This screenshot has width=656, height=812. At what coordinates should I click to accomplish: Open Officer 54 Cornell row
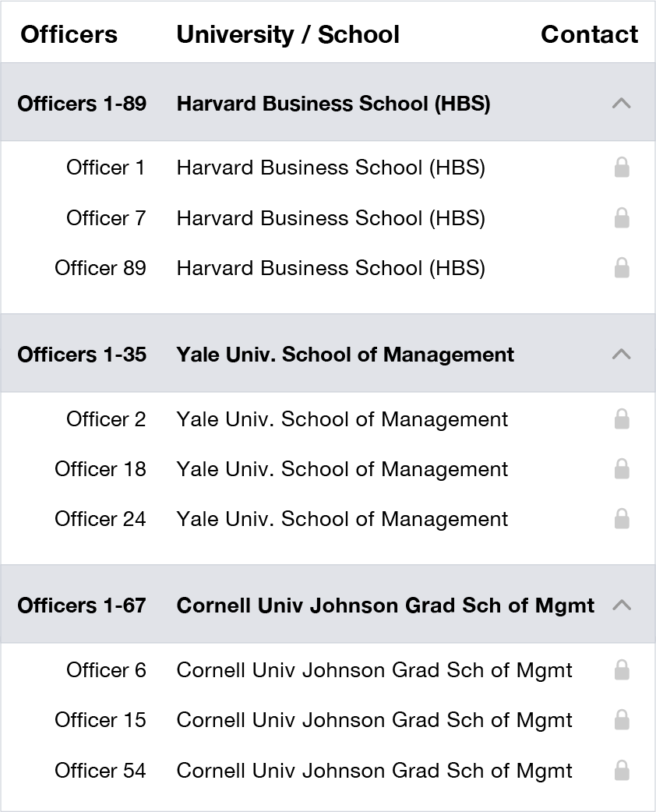(328, 770)
